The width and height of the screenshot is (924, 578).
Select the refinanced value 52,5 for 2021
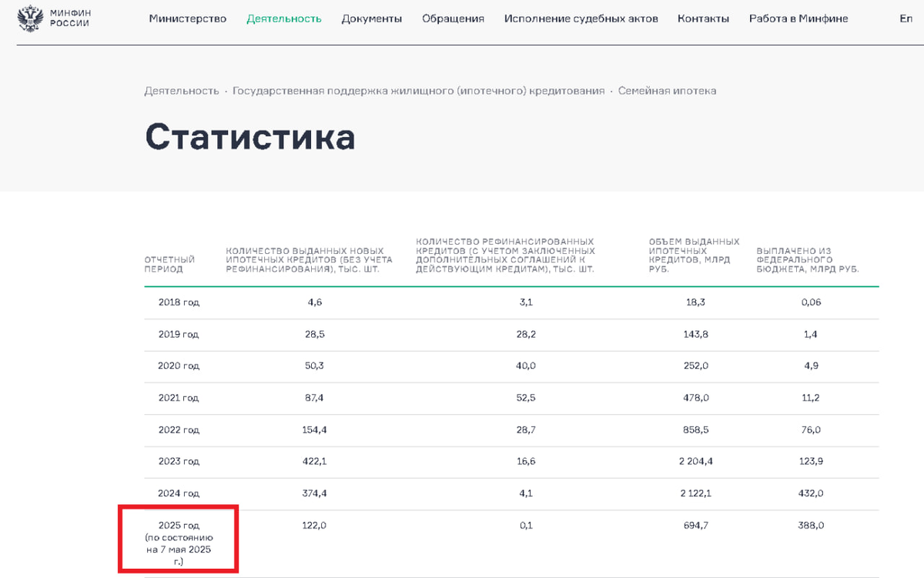pos(526,398)
